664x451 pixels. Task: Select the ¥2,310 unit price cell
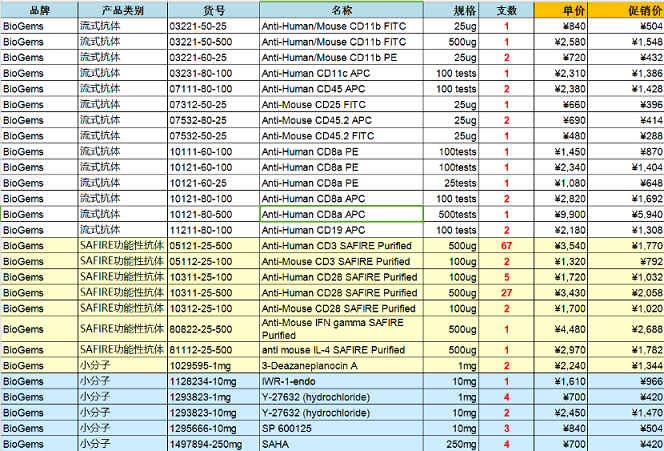[x=561, y=73]
